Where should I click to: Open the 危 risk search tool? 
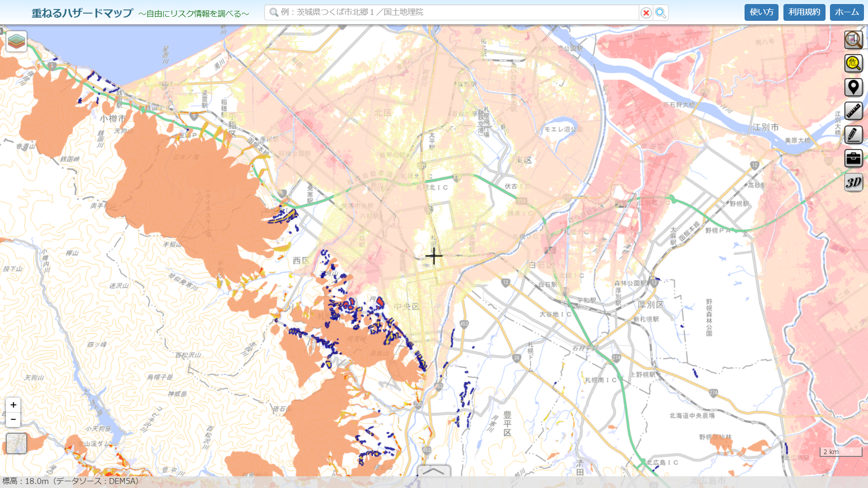854,63
